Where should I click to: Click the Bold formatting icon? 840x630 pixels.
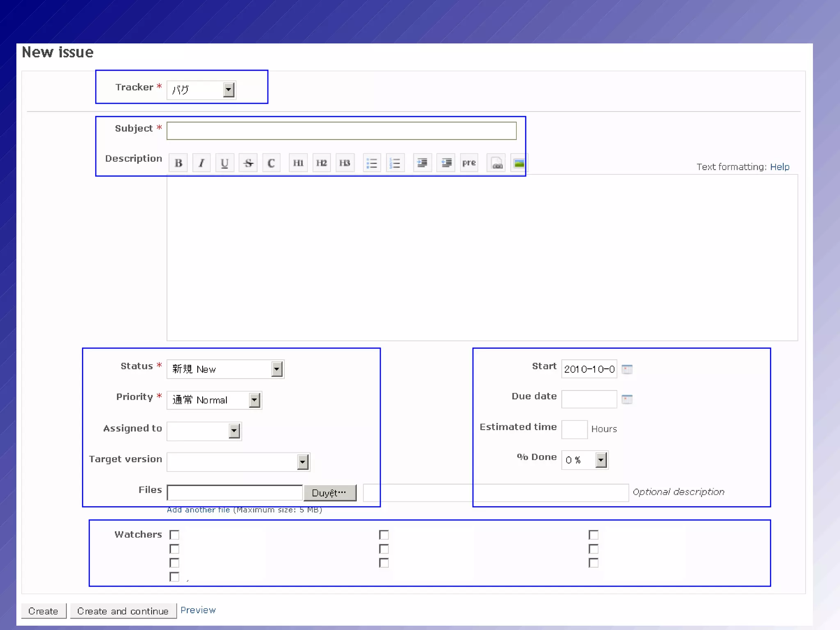tap(178, 163)
